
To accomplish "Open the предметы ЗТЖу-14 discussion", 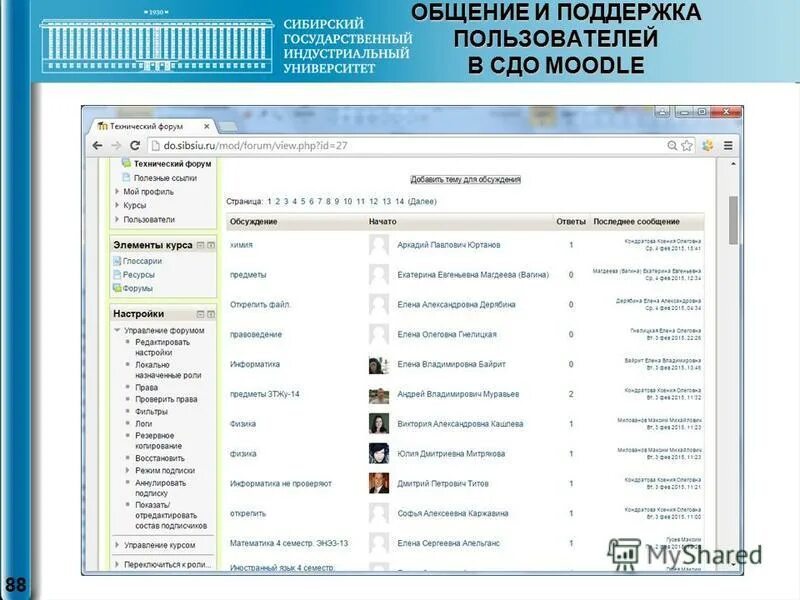I will (x=264, y=394).
